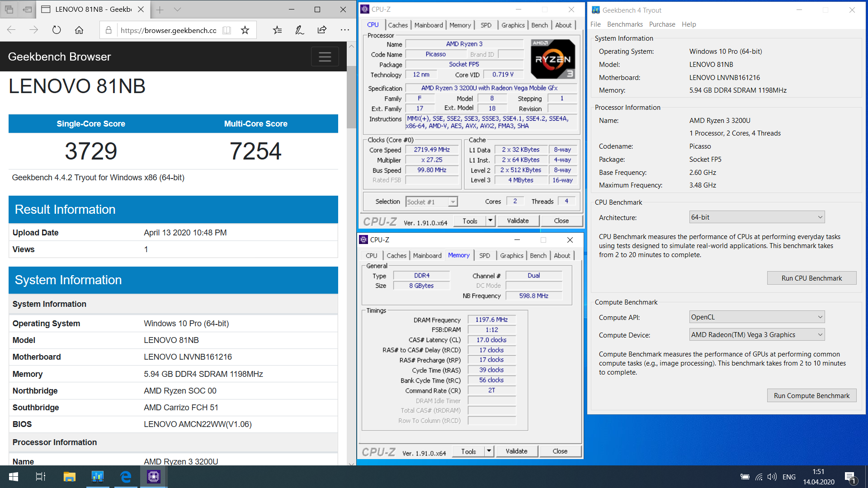868x488 pixels.
Task: Click Run CPU Benchmark button
Action: (811, 278)
